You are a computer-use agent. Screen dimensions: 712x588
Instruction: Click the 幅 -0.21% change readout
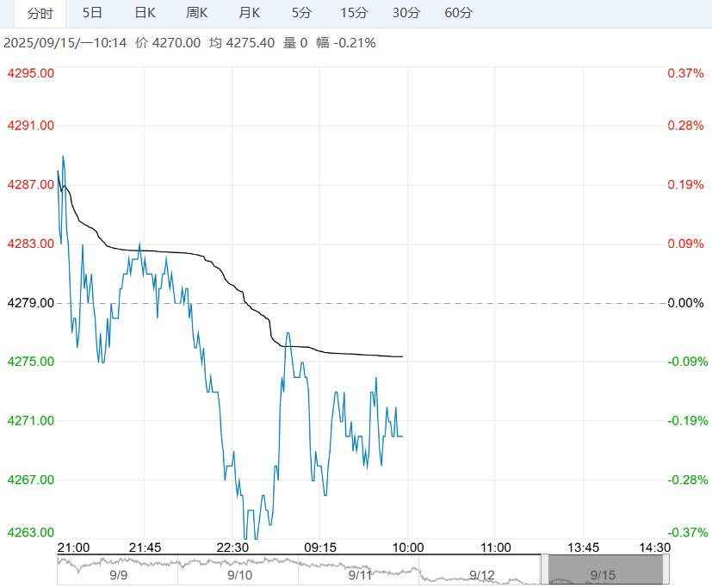[x=346, y=43]
